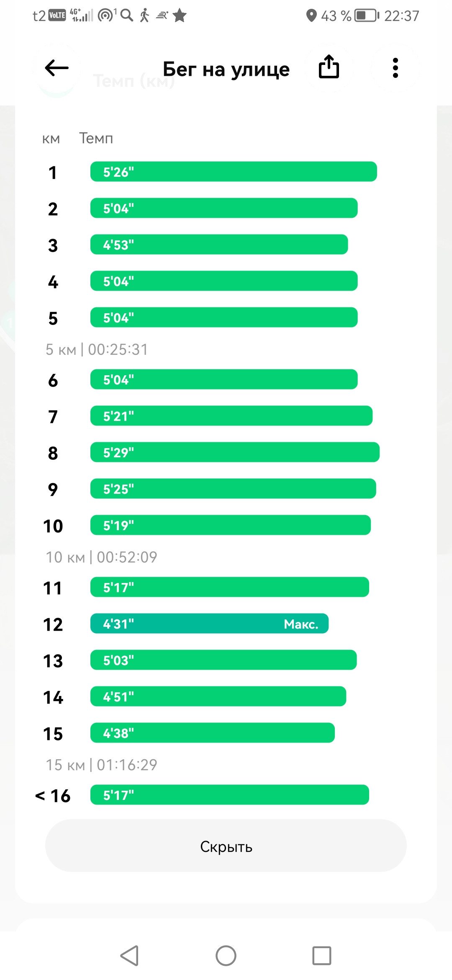This screenshot has width=452, height=980.
Task: Tap the last partial kilometer < 16 row
Action: (x=202, y=795)
